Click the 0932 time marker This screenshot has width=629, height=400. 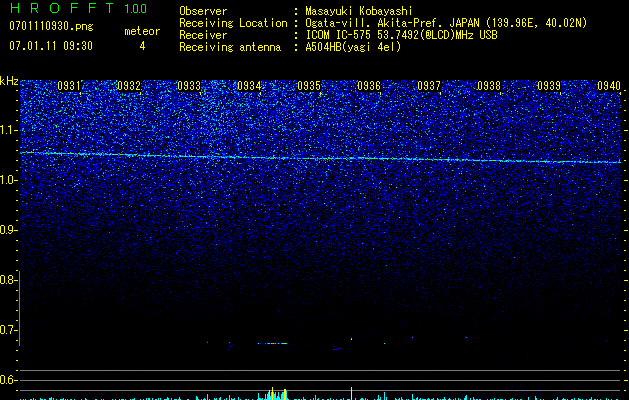click(129, 86)
